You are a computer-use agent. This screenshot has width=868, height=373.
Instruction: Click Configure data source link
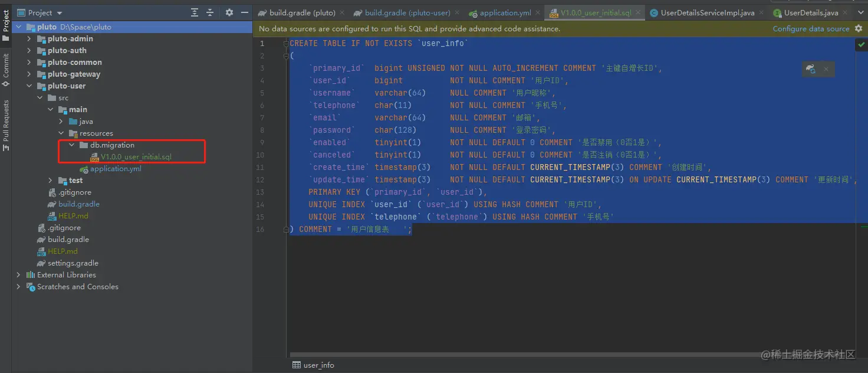click(811, 28)
